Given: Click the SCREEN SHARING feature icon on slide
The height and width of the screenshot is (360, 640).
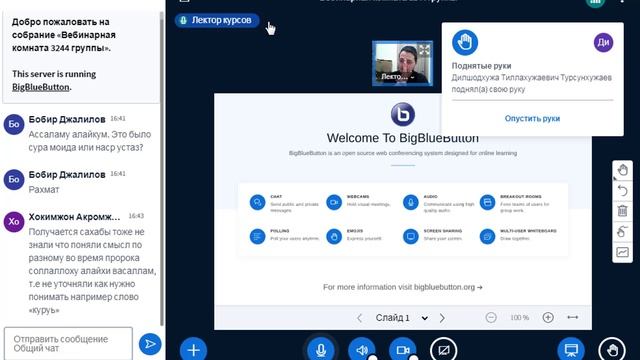Looking at the screenshot, I should [411, 236].
